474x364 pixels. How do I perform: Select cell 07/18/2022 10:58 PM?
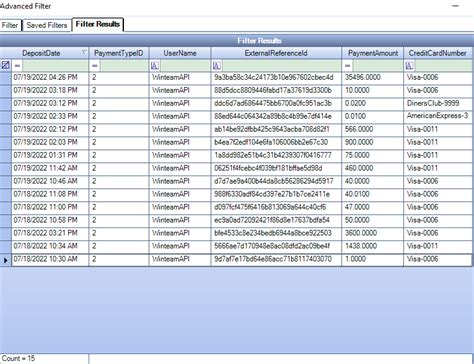tap(50, 220)
